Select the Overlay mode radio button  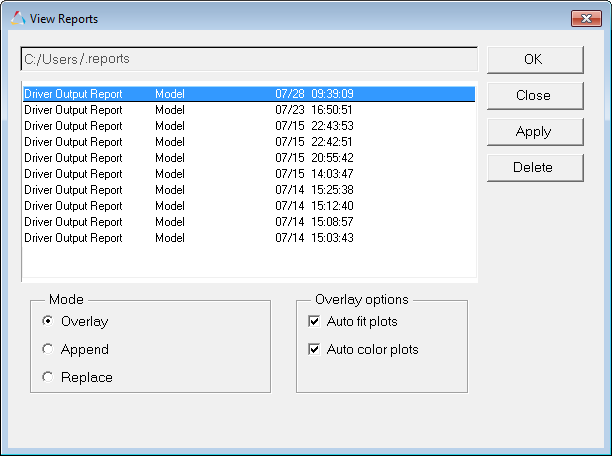coord(48,322)
